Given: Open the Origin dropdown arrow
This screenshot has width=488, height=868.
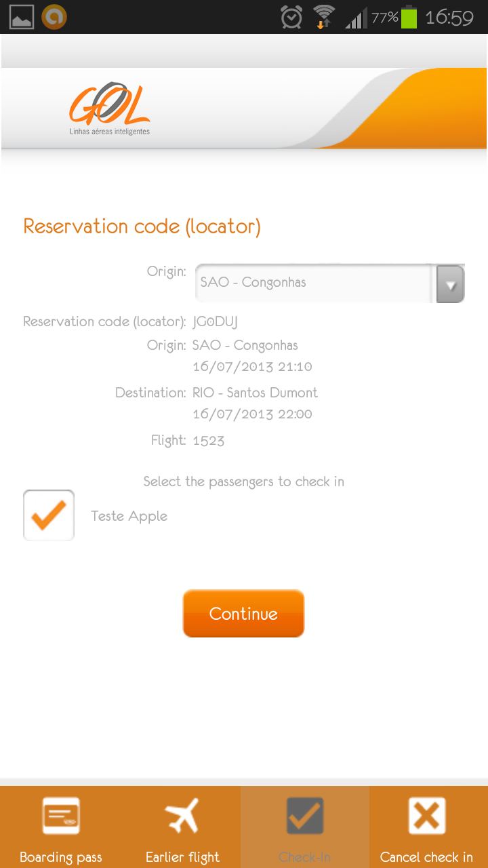Looking at the screenshot, I should (x=450, y=283).
